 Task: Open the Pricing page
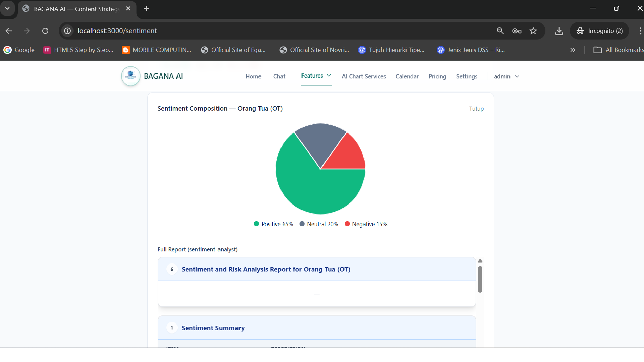[437, 76]
